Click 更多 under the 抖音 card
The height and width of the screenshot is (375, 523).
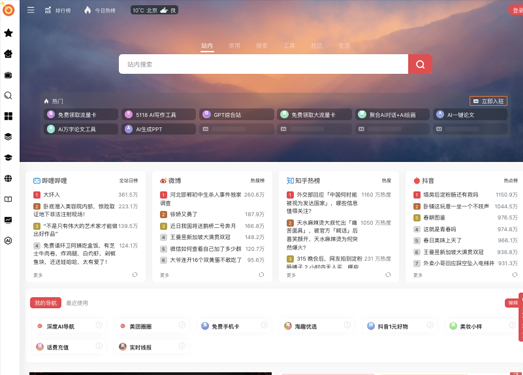tap(418, 275)
